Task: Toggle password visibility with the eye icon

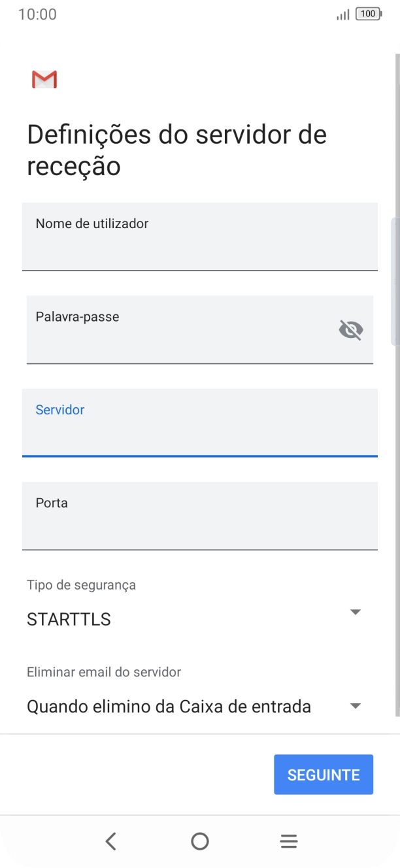Action: click(350, 329)
